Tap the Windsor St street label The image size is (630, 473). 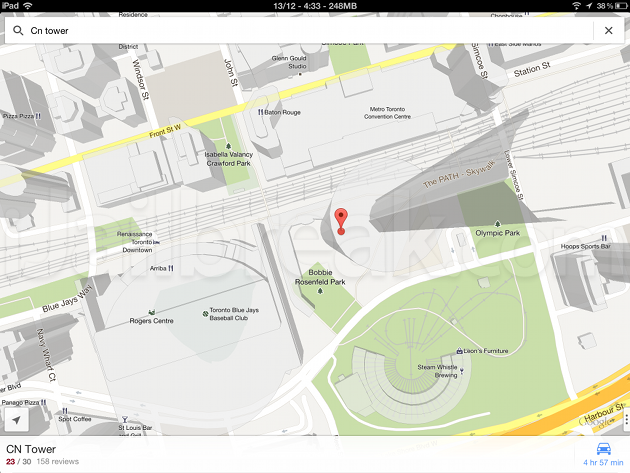point(141,80)
